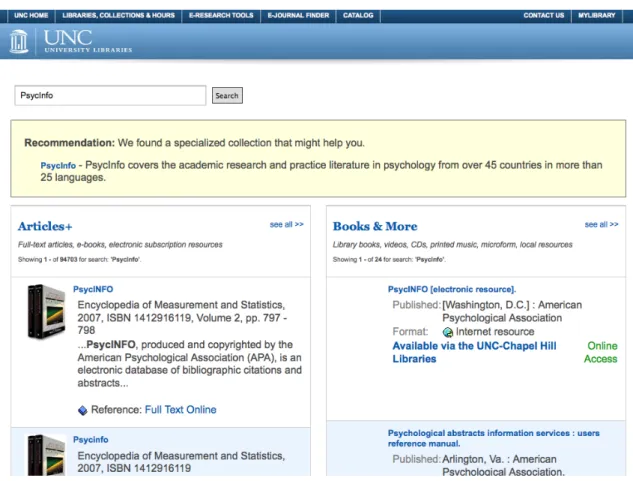
Task: Click the Internet resource globe icon
Action: [x=448, y=332]
